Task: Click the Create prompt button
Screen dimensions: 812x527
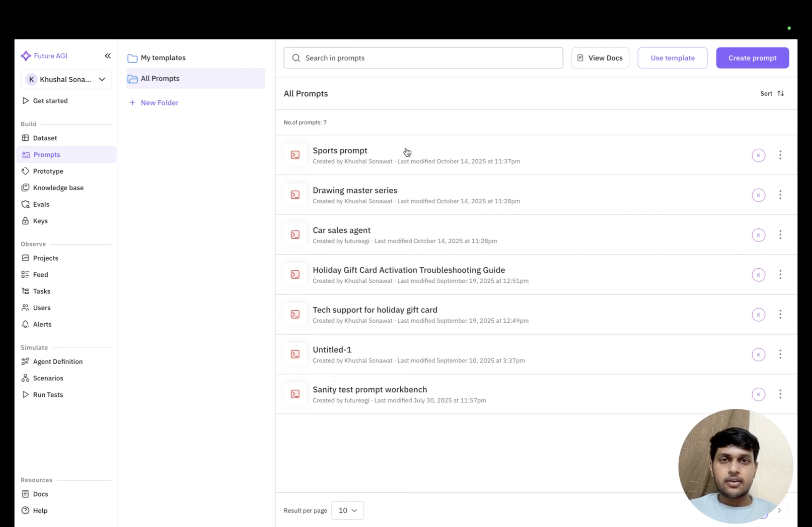Action: pos(752,58)
